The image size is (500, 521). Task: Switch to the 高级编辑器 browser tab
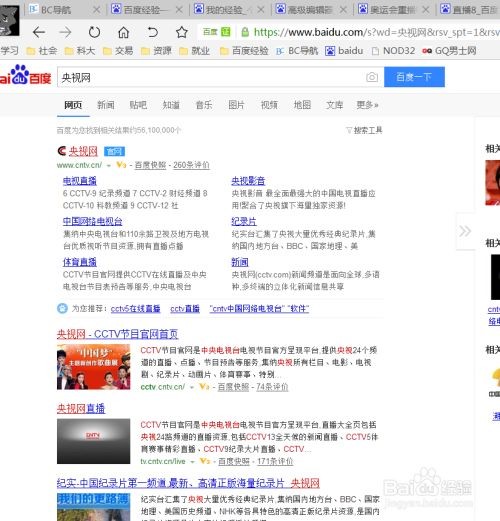pyautogui.click(x=310, y=10)
